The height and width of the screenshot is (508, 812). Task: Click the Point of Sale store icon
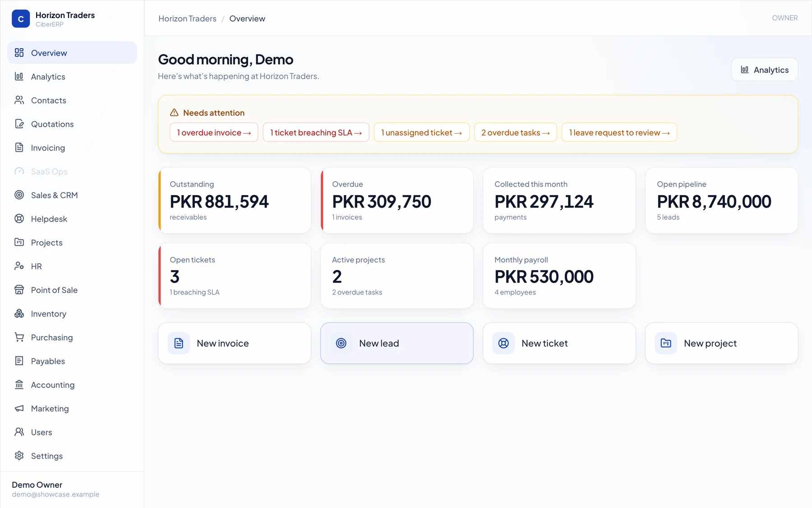point(19,290)
